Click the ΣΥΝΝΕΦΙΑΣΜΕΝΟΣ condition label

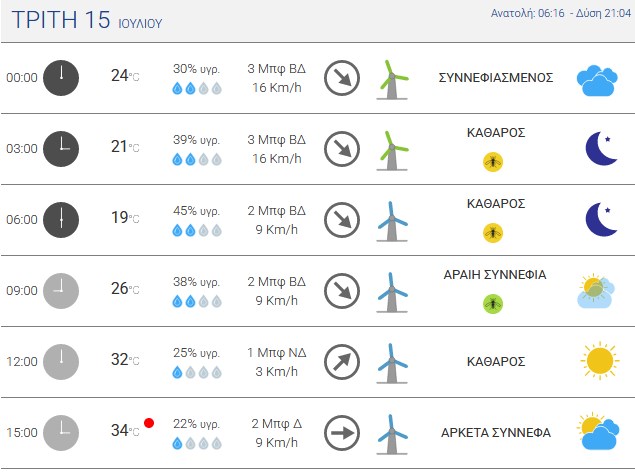point(496,78)
